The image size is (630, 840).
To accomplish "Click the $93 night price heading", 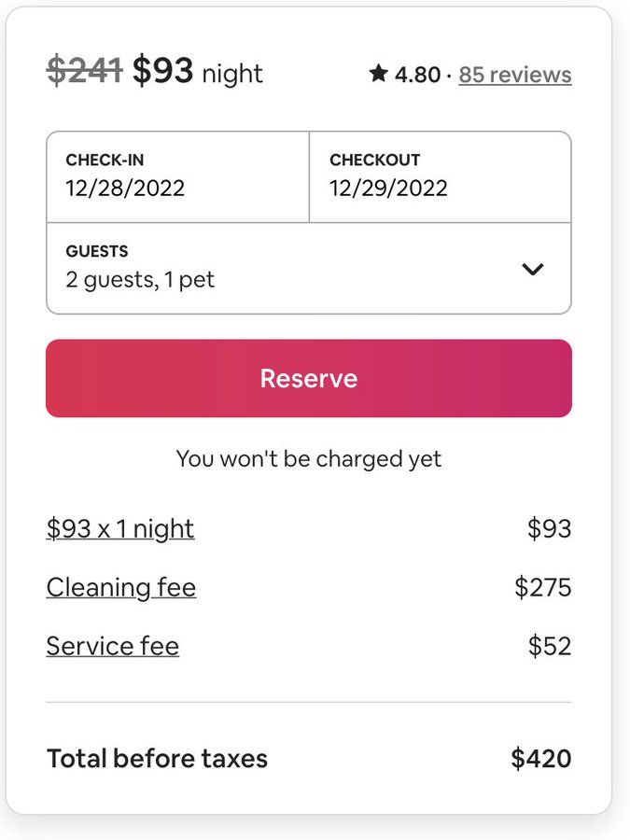I will (x=196, y=72).
